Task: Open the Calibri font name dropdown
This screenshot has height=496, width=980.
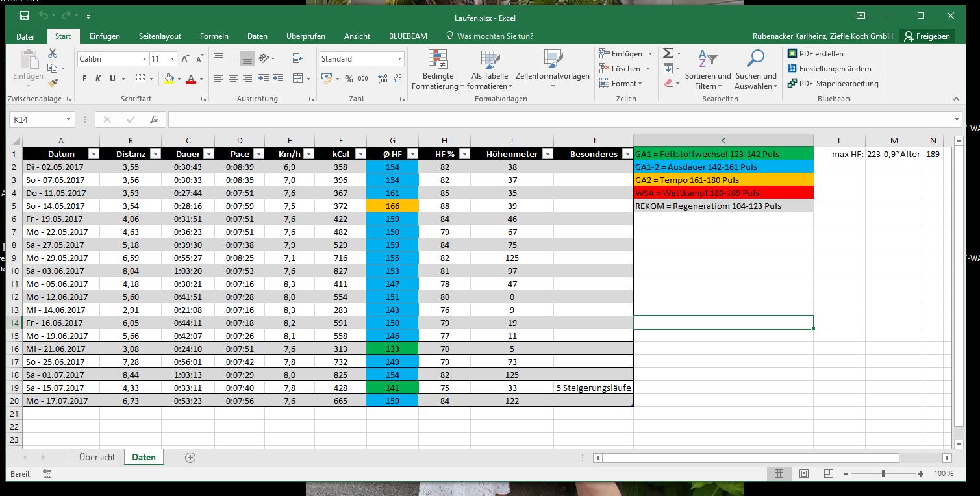Action: click(x=144, y=59)
